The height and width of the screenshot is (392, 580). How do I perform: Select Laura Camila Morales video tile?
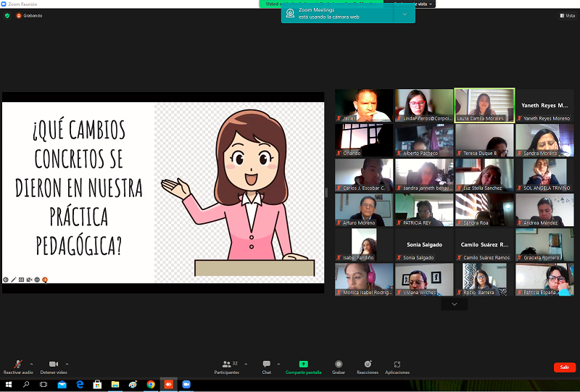484,105
